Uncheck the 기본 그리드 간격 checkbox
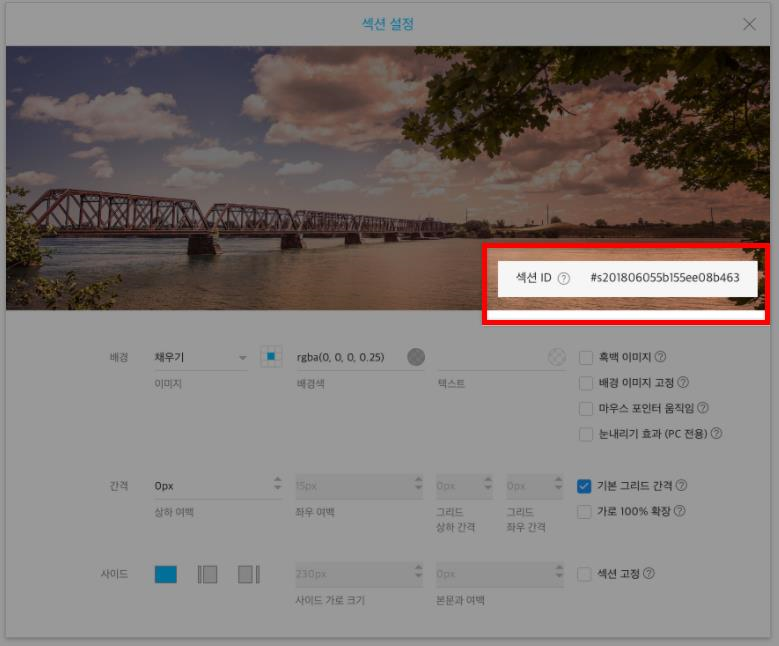 click(x=584, y=486)
